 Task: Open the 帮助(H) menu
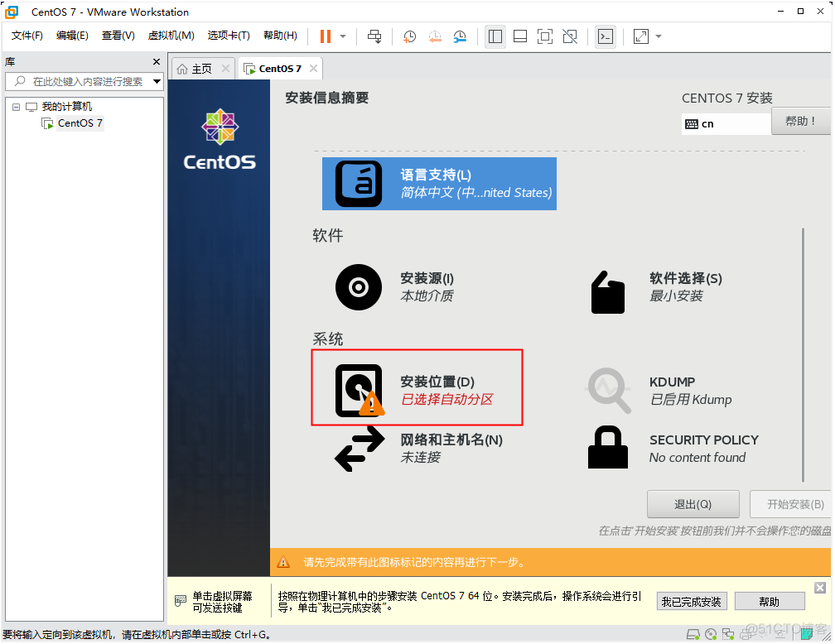(280, 35)
